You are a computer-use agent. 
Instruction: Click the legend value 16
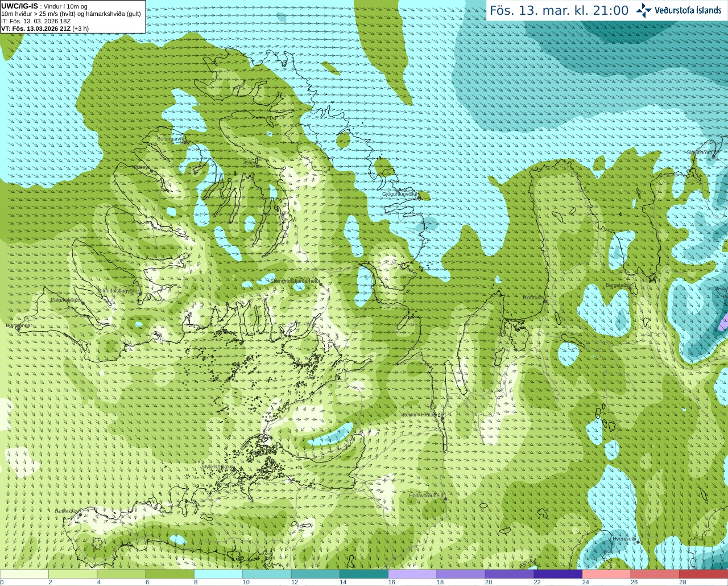pyautogui.click(x=391, y=582)
